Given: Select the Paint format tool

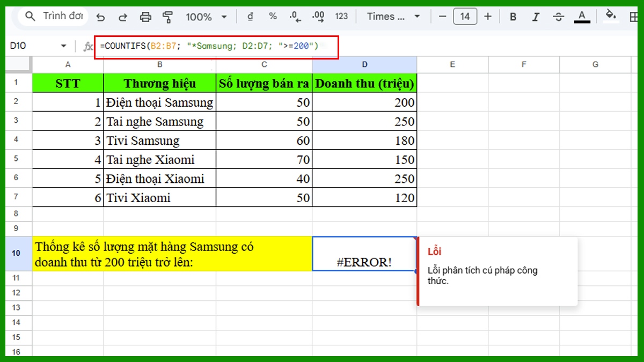Looking at the screenshot, I should tap(167, 16).
